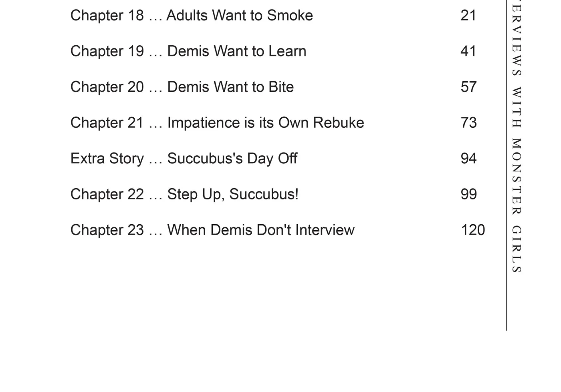Go to Chapter 20 Demis Want to Bite
Screen dimensions: 561x392
pyautogui.click(x=182, y=87)
